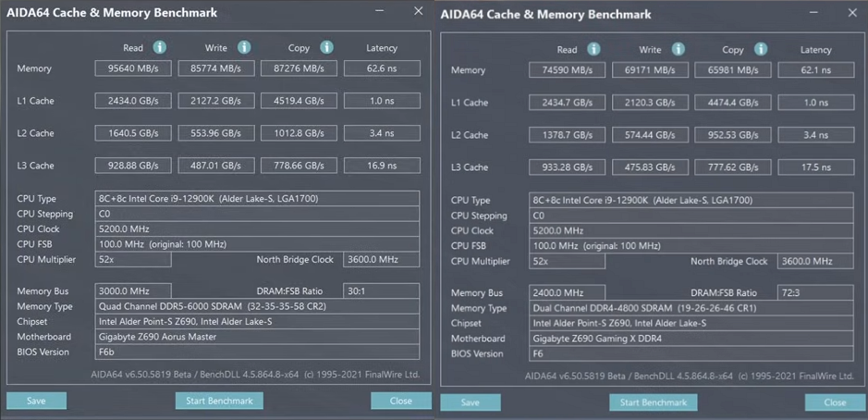The height and width of the screenshot is (420, 868).
Task: Click the Gigabyte Z690 Gaming X DDR4 Motherboard field
Action: 691,339
